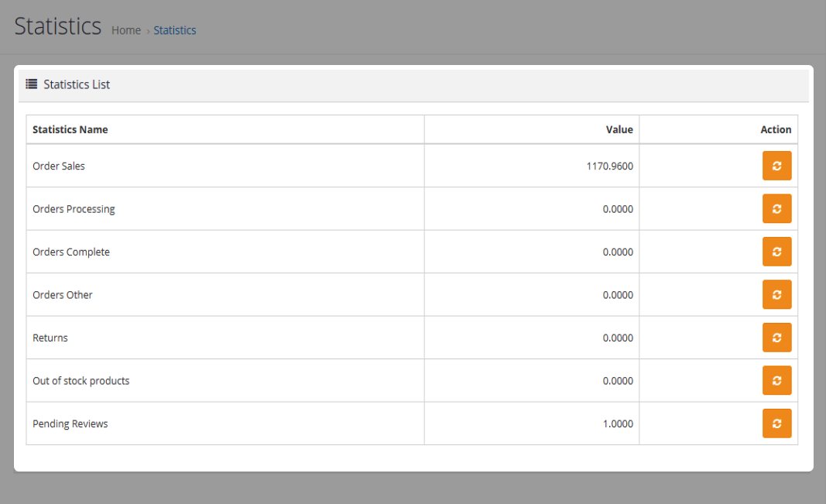Click the Action column header
The width and height of the screenshot is (826, 504).
776,129
